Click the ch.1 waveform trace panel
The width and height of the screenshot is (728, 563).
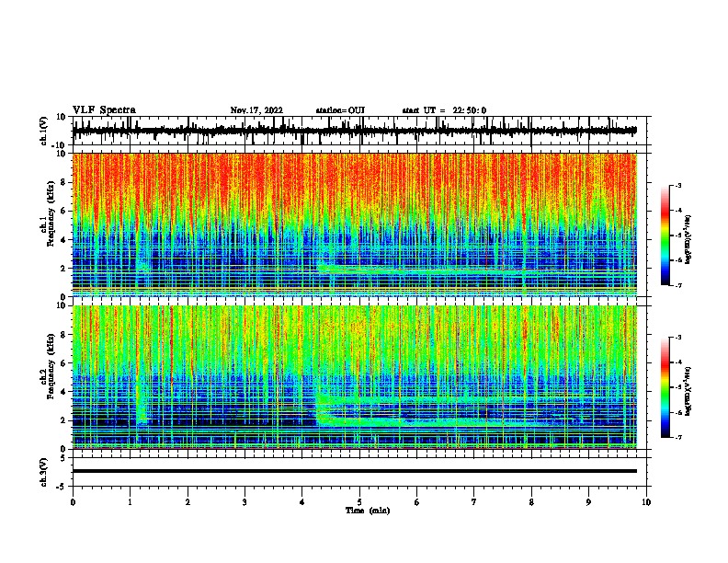(x=359, y=131)
